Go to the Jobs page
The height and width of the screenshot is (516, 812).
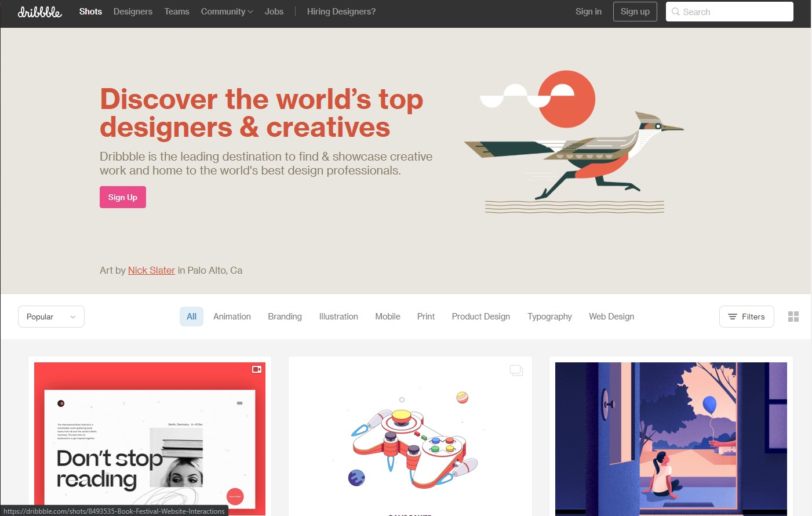(274, 12)
